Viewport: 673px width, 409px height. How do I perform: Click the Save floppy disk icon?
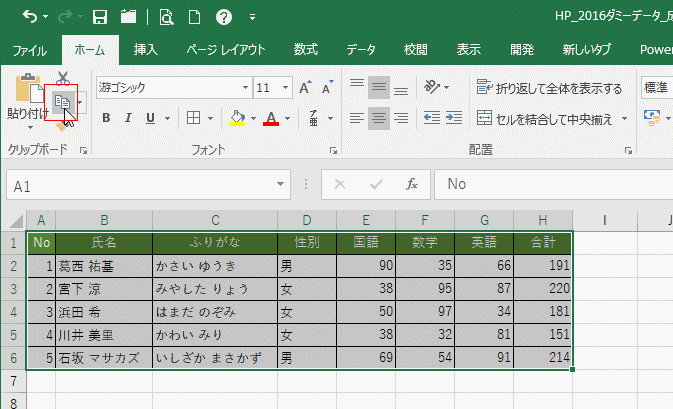pyautogui.click(x=100, y=17)
